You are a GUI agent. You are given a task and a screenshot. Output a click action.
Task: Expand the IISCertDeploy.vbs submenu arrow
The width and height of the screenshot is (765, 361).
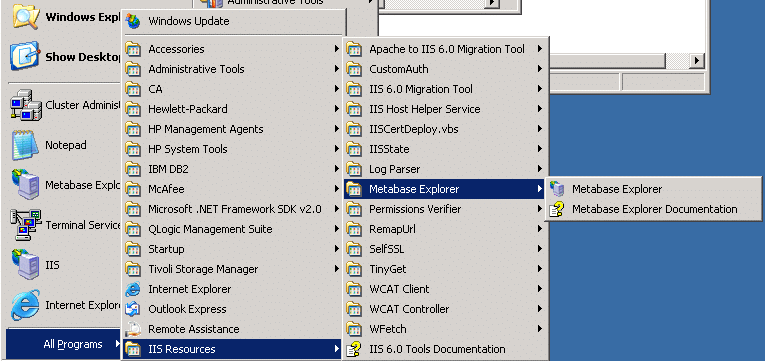point(540,129)
